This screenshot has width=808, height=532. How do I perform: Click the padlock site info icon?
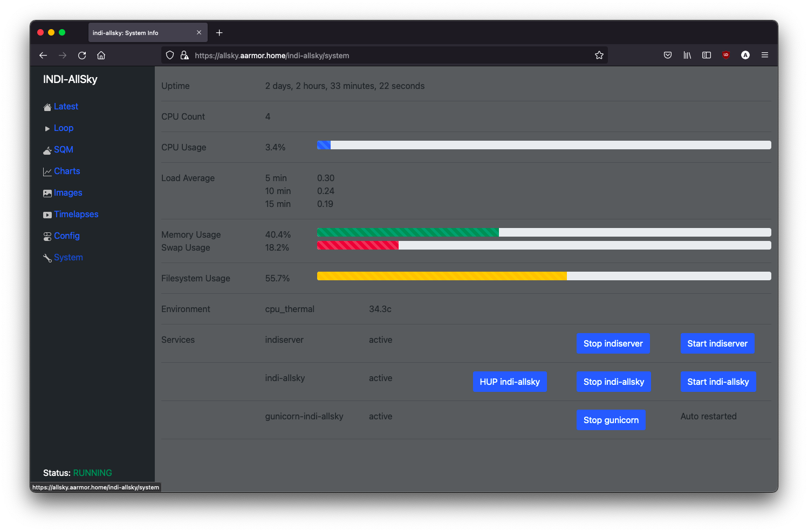[184, 55]
